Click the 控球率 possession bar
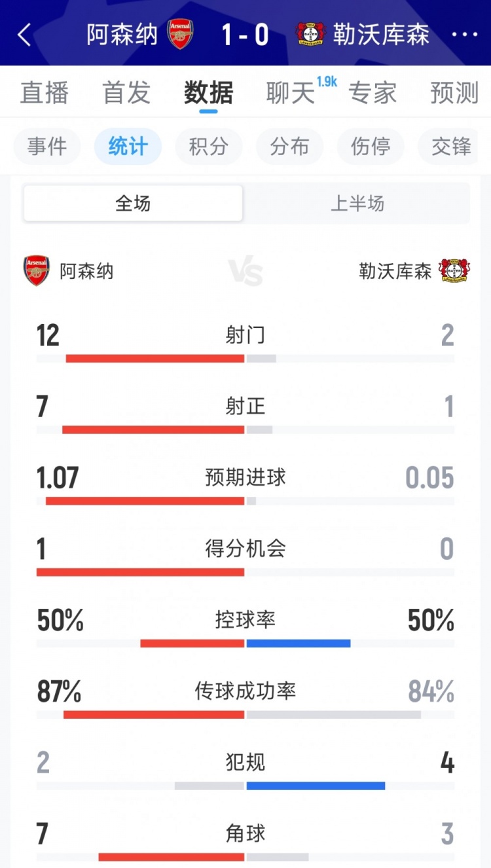This screenshot has width=491, height=868. (x=245, y=643)
